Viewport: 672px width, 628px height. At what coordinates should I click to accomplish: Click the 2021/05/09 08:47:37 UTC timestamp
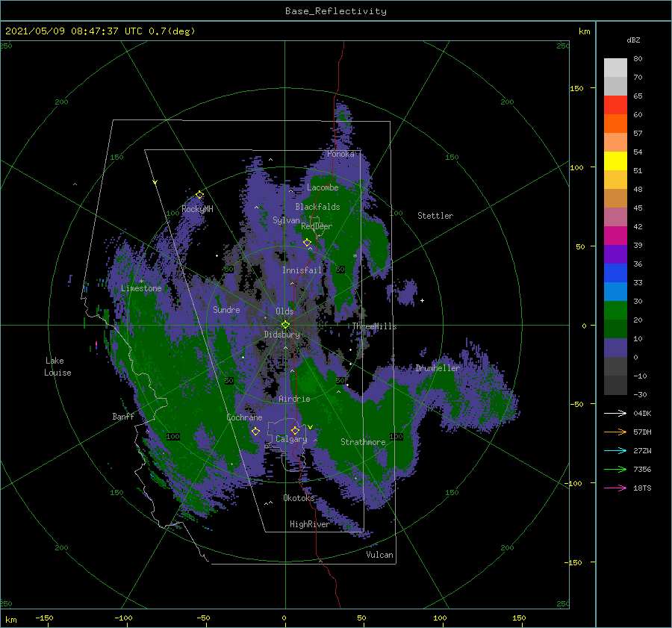point(73,31)
